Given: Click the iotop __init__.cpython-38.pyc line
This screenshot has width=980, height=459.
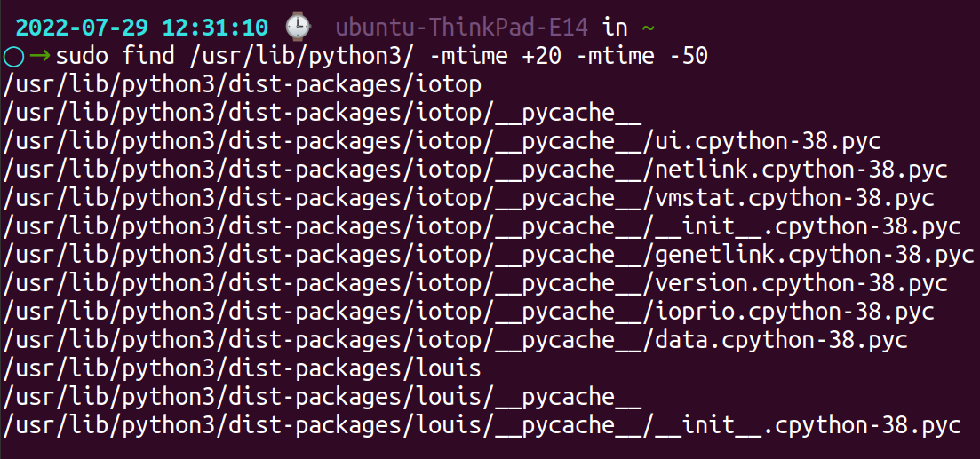Looking at the screenshot, I should point(482,226).
